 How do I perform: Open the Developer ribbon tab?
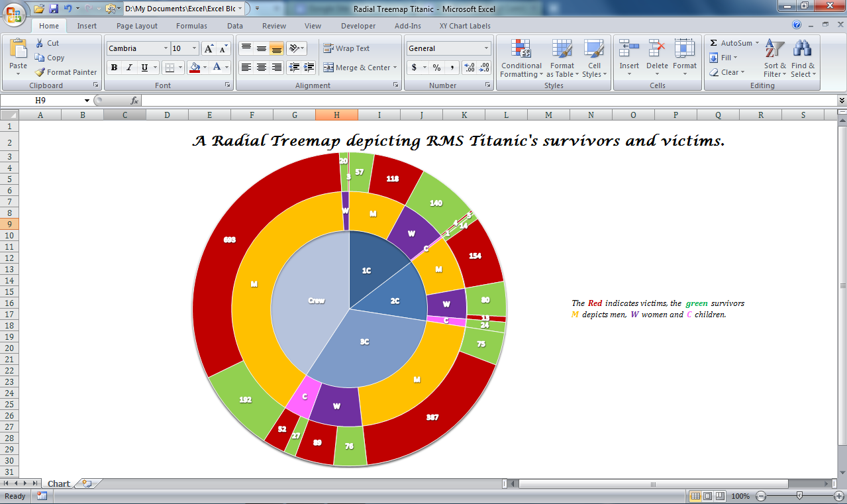[x=358, y=25]
